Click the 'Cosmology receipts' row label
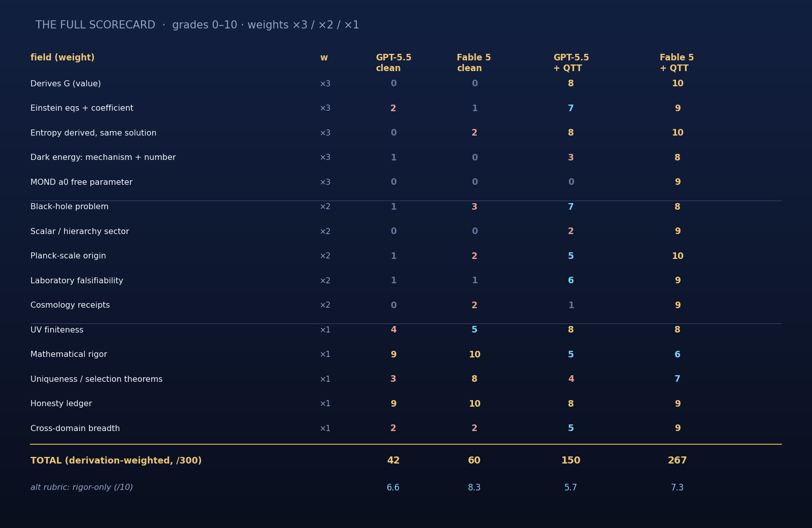The image size is (812, 528). coord(70,305)
